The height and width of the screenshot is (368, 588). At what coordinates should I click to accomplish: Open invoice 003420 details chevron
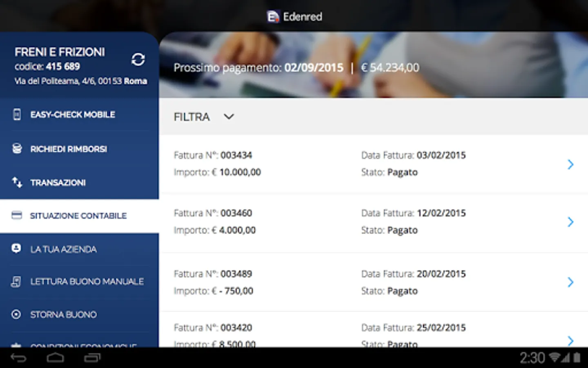tap(570, 341)
